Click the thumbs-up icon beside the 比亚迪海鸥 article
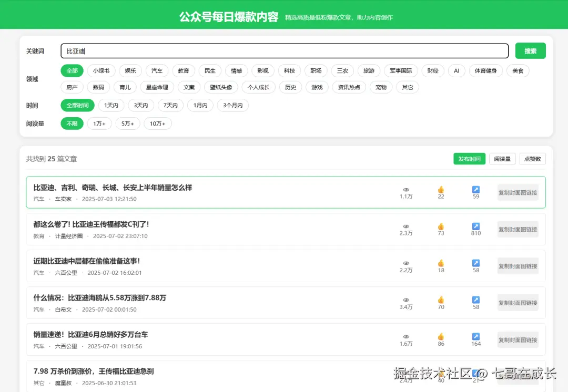Image resolution: width=568 pixels, height=392 pixels. click(440, 299)
